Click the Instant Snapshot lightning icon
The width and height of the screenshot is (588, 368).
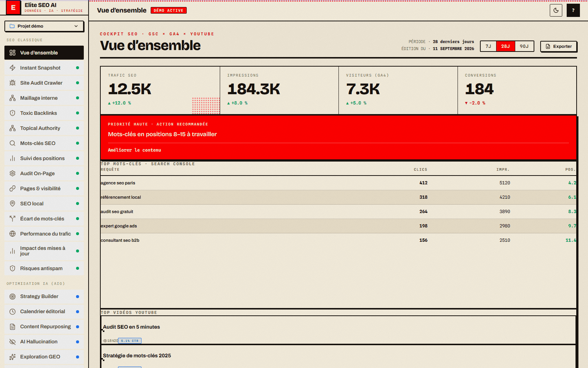pos(12,68)
